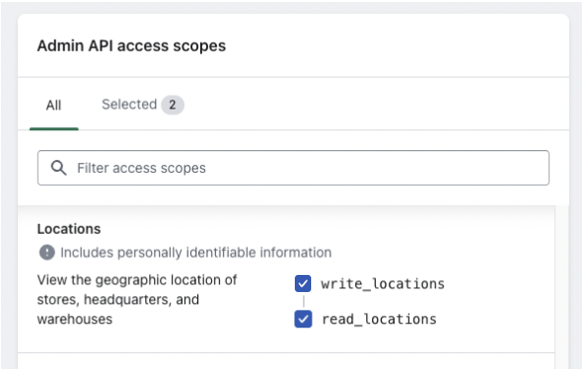Click the count badge showing 2
The height and width of the screenshot is (369, 584).
click(x=172, y=105)
